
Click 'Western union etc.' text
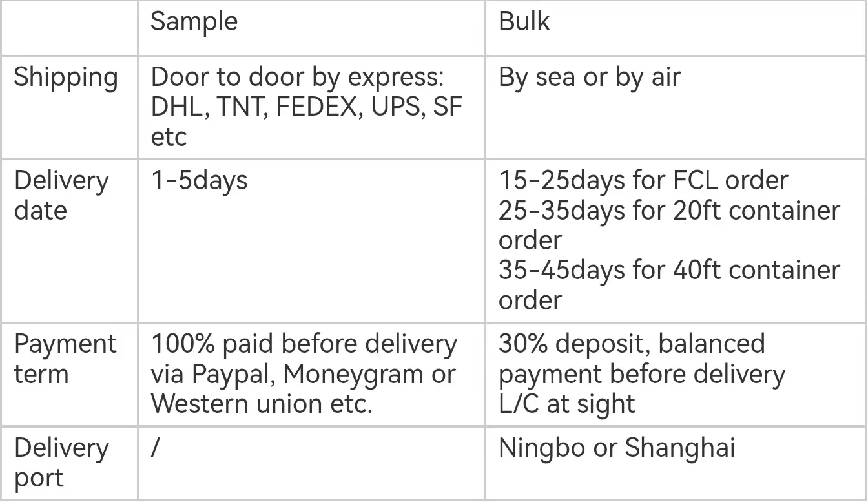[x=262, y=404]
